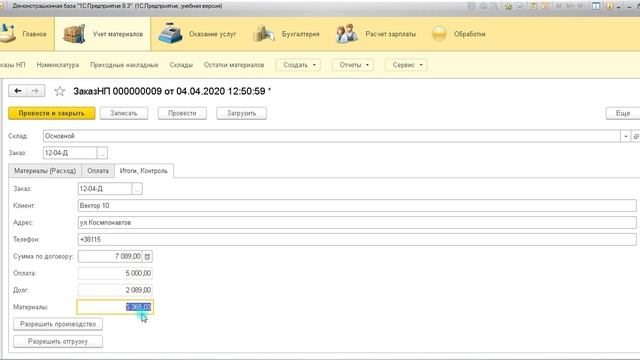Screen dimensions: 640x360
Task: Click the Адрес field
Action: [x=357, y=222]
